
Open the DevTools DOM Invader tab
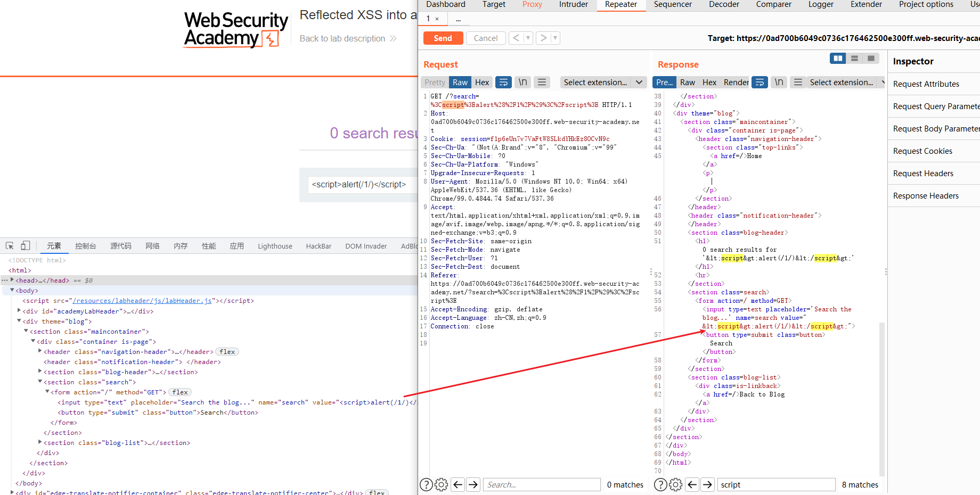366,246
